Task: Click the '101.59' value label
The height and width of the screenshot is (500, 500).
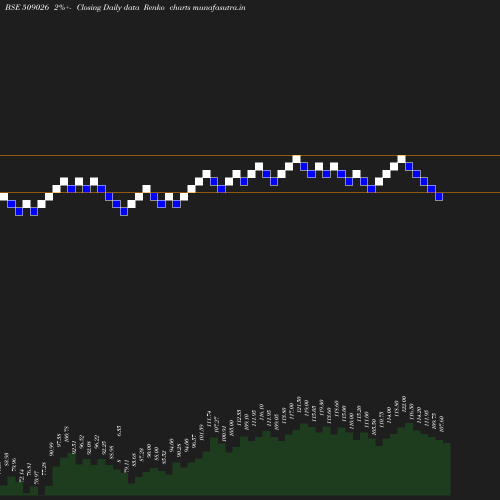Action: [201, 432]
